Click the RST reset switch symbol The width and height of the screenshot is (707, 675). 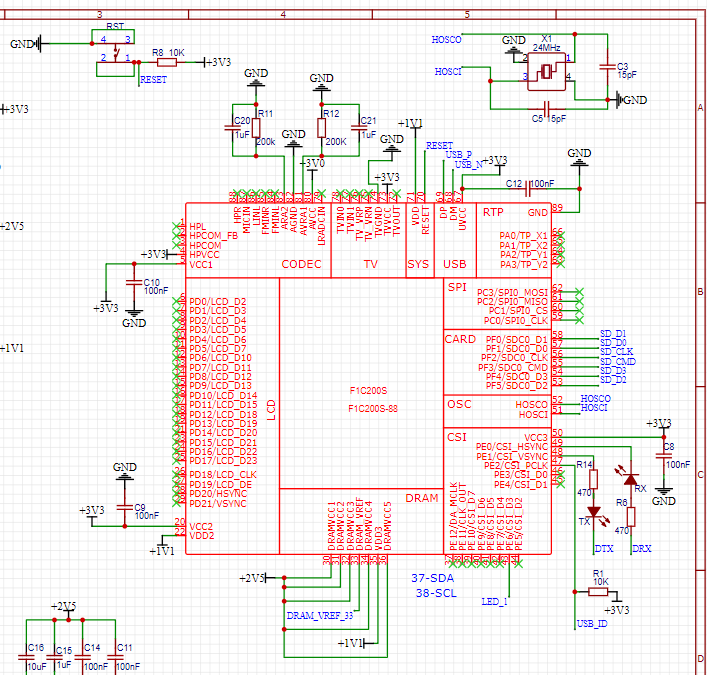(117, 50)
